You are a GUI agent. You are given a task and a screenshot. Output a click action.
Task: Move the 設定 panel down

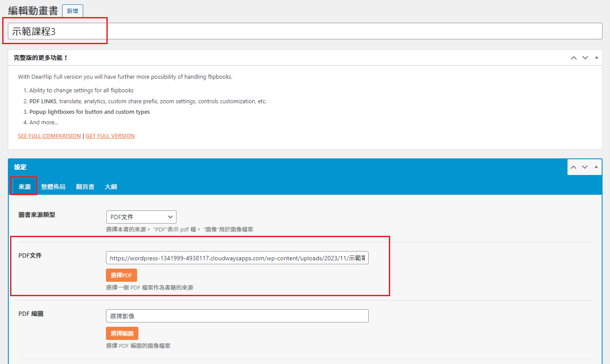[585, 167]
